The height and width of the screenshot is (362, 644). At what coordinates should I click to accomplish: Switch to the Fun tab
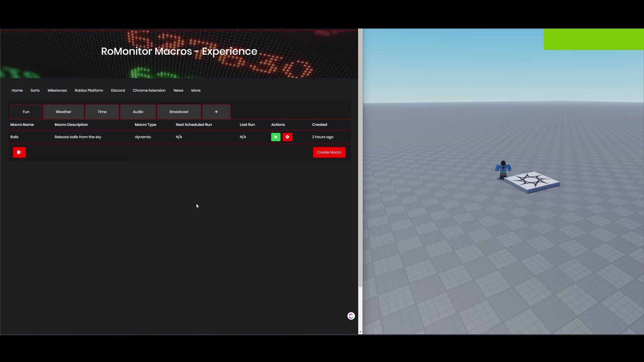coord(26,112)
